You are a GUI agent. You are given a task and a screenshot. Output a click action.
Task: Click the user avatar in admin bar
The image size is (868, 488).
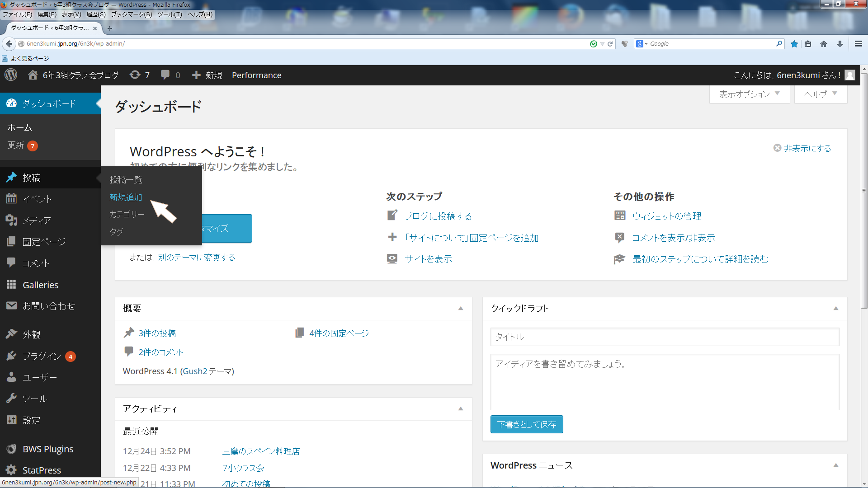tap(850, 75)
